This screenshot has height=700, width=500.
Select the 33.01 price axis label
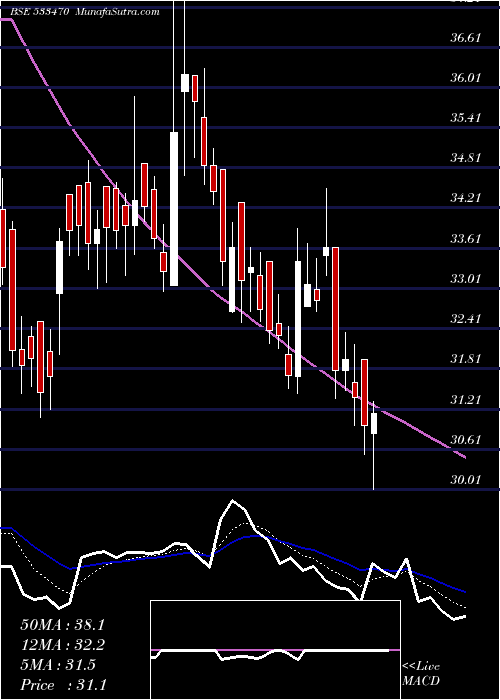click(465, 279)
